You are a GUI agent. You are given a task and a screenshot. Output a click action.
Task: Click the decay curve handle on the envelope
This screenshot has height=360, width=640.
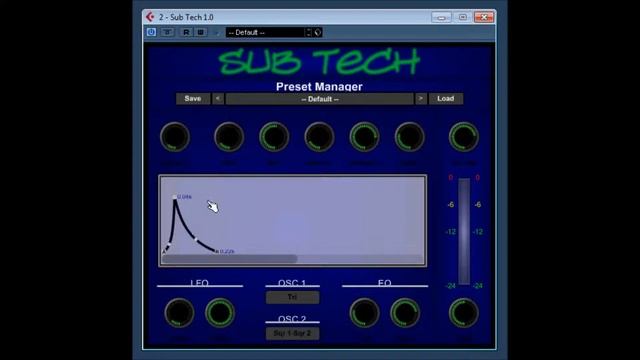pyautogui.click(x=196, y=239)
